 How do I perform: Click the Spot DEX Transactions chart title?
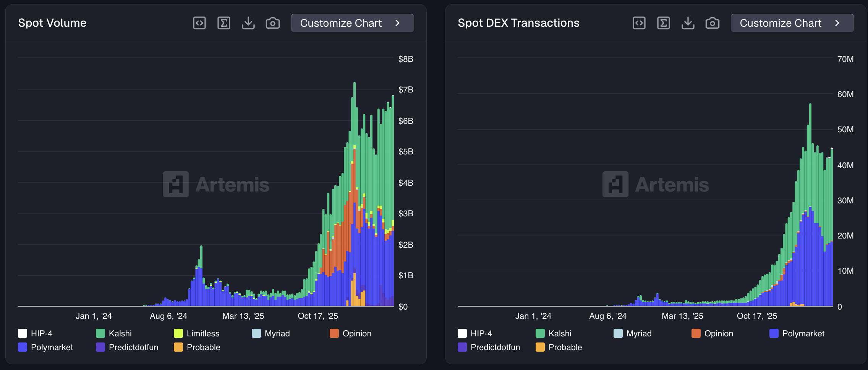click(x=519, y=23)
